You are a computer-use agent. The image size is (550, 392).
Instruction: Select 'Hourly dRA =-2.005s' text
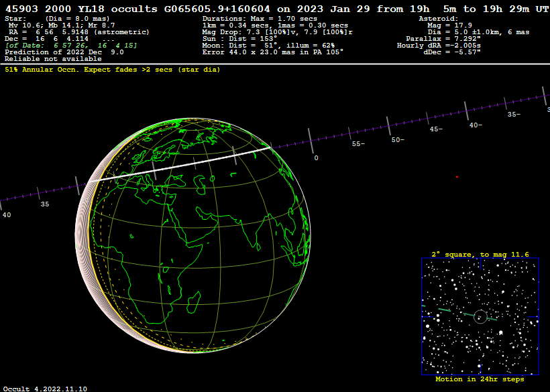click(x=439, y=45)
